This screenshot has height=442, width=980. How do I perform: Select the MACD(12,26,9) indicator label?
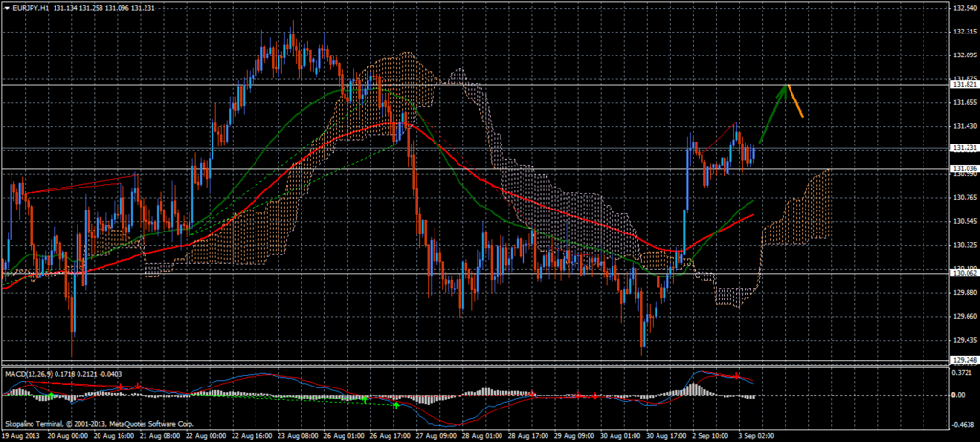[31, 374]
